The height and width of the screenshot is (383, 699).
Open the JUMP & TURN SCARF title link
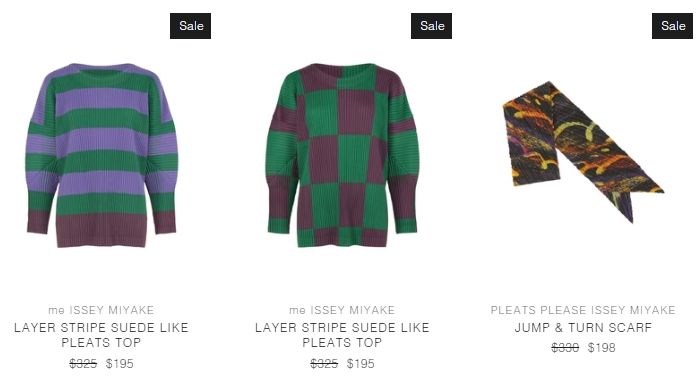[x=583, y=328]
